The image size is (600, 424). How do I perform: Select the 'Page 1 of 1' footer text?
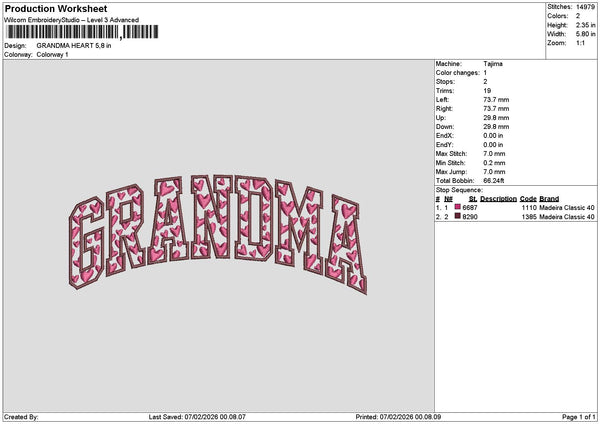(579, 417)
